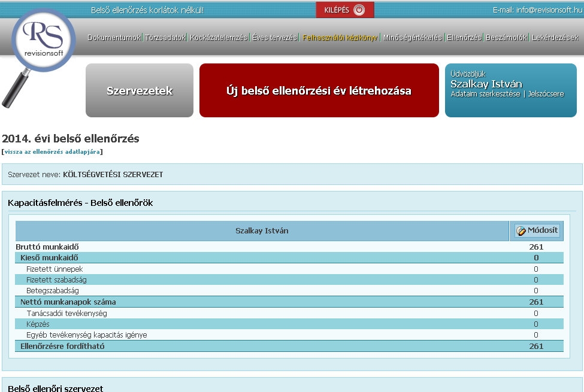Click the Szalkay István table header
The width and height of the screenshot is (584, 392).
[262, 231]
